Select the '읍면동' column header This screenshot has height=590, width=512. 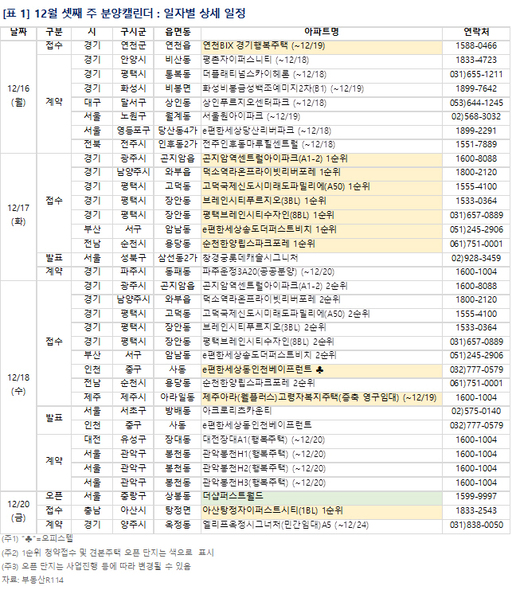[x=178, y=32]
